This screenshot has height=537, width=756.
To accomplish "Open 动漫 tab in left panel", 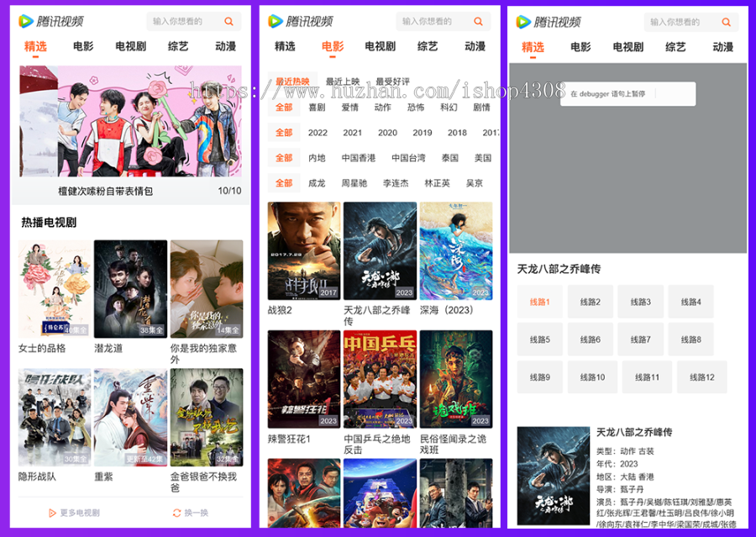I will (226, 46).
